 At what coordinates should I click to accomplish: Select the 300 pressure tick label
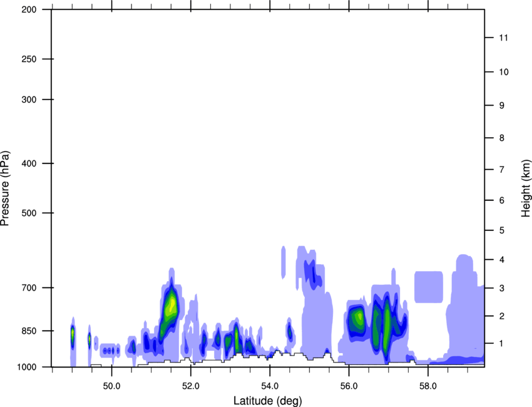[29, 100]
